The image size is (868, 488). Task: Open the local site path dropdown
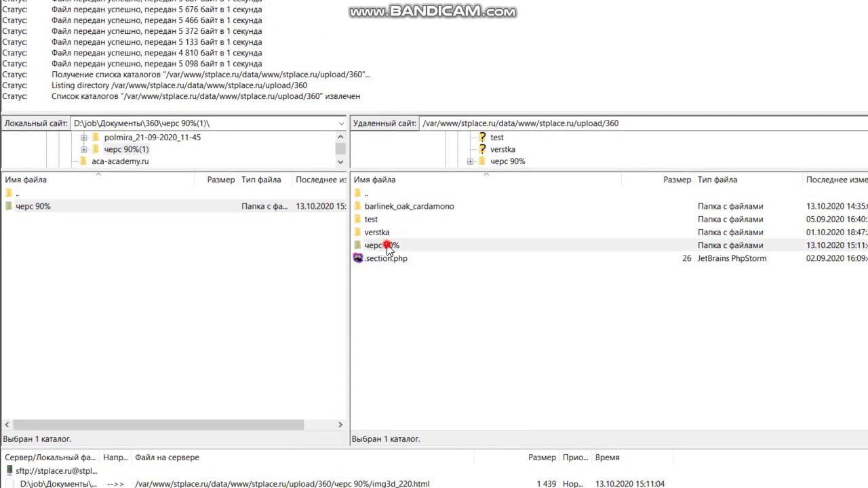pyautogui.click(x=341, y=123)
